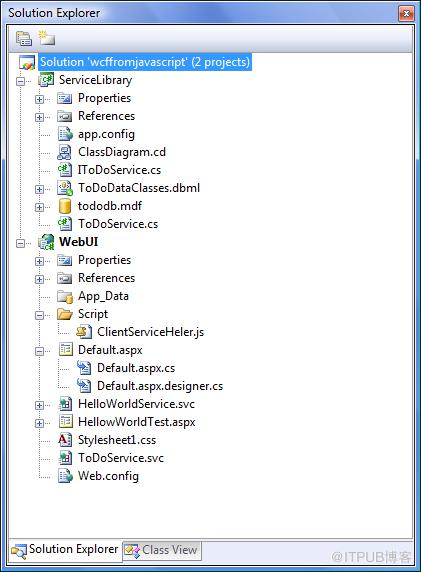Expand References under WebUI

39,279
